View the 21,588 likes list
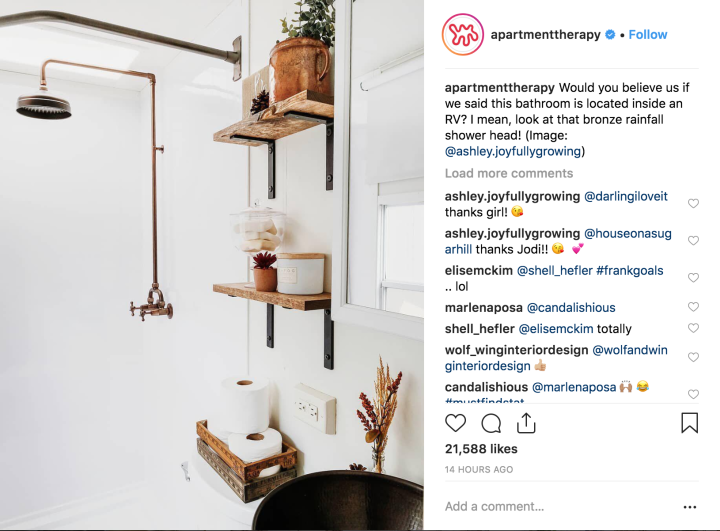Screen dimensions: 720x531 pyautogui.click(x=481, y=449)
